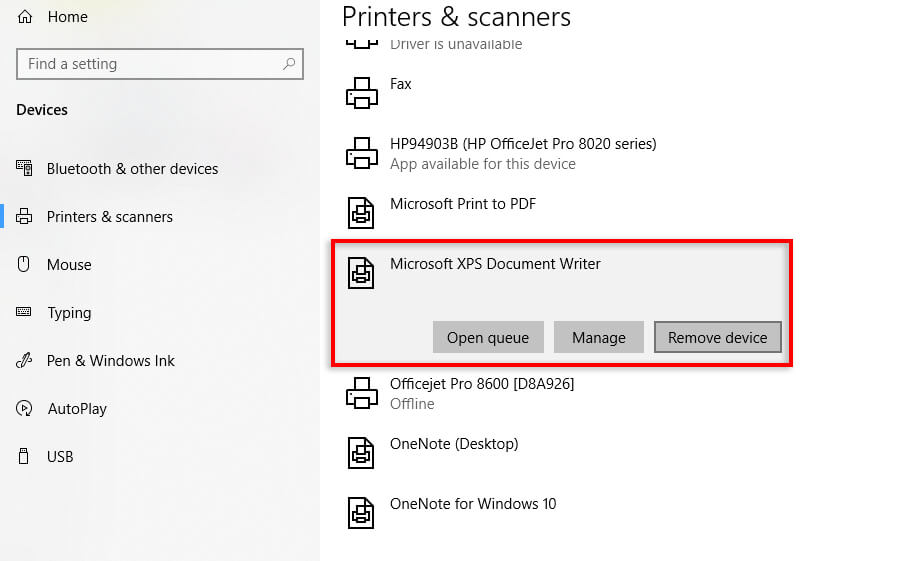This screenshot has width=920, height=561.
Task: Open Typing settings
Action: [x=69, y=313]
